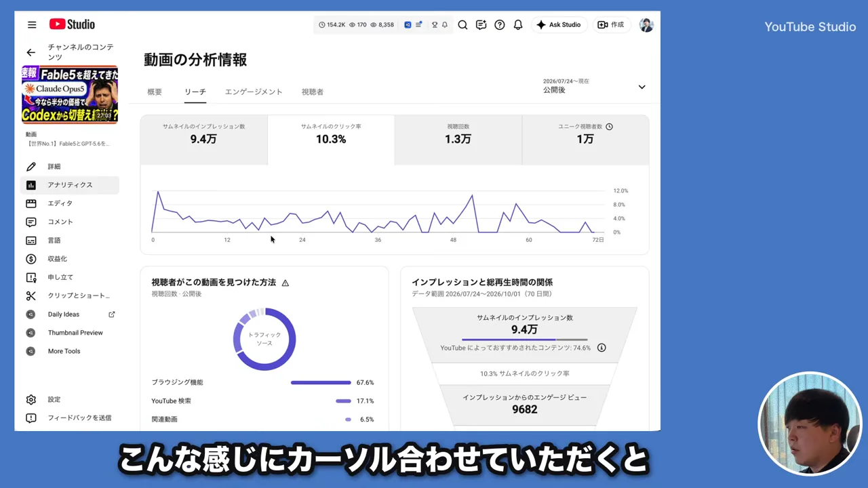Select the サムネイルのクリック率 metric card

pyautogui.click(x=331, y=140)
